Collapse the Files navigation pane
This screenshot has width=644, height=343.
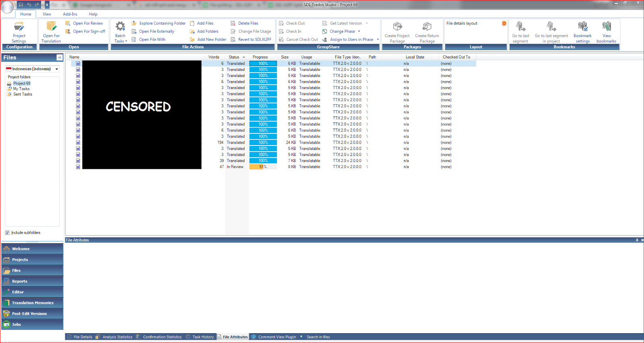click(x=60, y=58)
